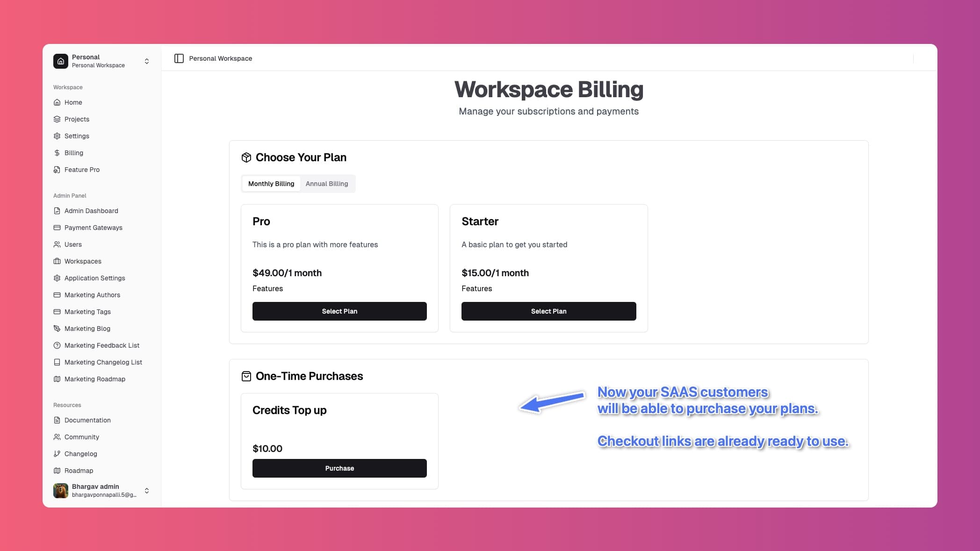Select the Marketing Blog pen icon
980x551 pixels.
pos(57,329)
